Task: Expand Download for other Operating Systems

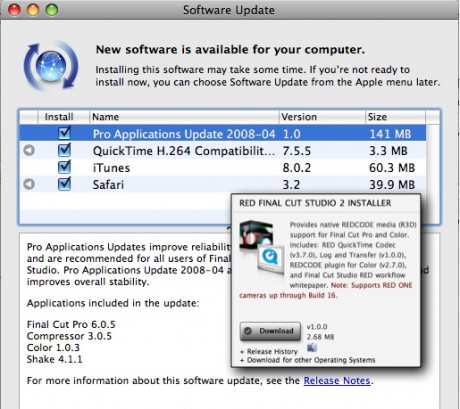Action: pyautogui.click(x=307, y=360)
